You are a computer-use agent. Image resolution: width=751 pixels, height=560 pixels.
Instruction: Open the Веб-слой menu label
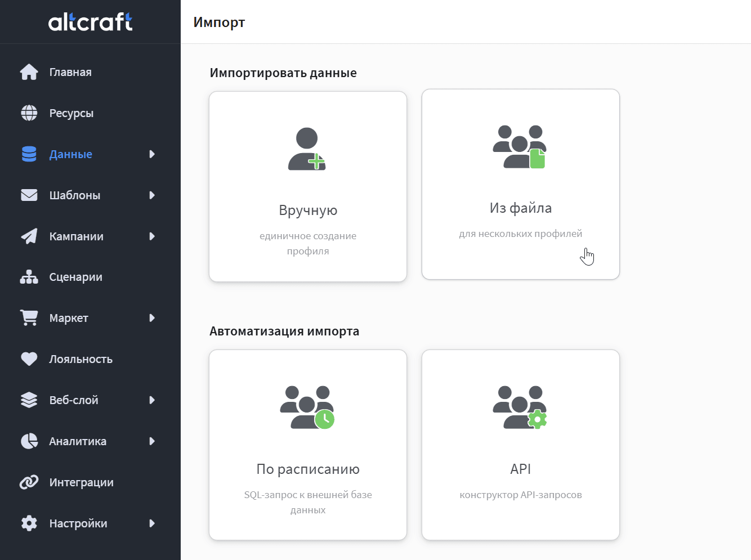coord(74,400)
